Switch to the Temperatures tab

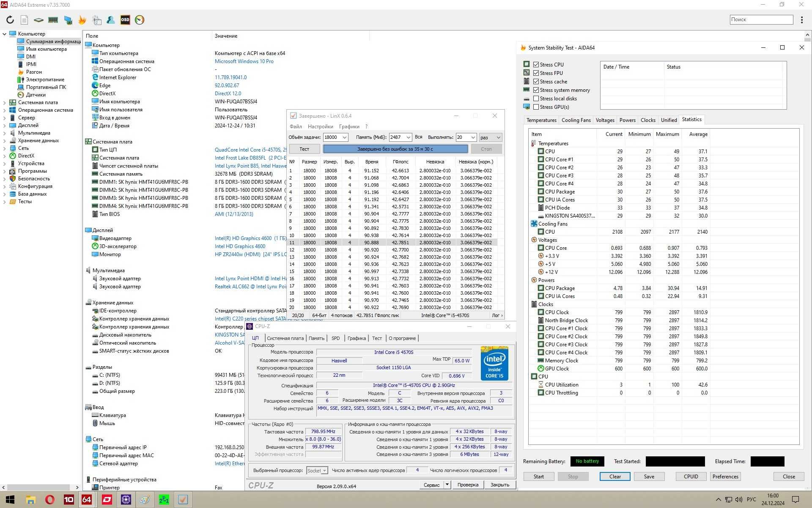pyautogui.click(x=541, y=120)
